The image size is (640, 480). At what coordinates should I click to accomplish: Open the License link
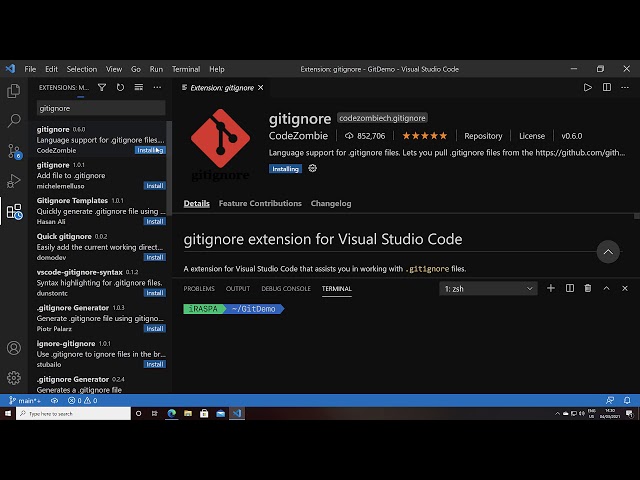532,136
